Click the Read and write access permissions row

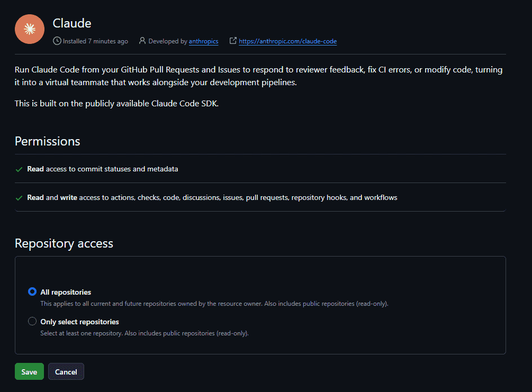click(x=260, y=197)
